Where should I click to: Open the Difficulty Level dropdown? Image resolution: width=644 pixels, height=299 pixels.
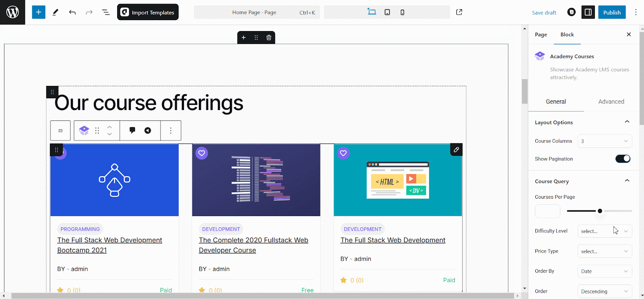pos(605,231)
